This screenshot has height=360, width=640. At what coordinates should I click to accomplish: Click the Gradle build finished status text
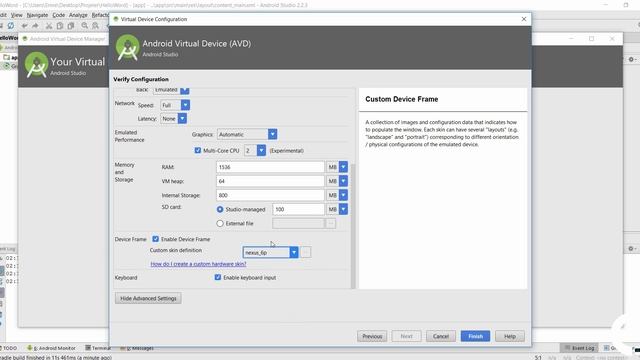click(x=56, y=358)
